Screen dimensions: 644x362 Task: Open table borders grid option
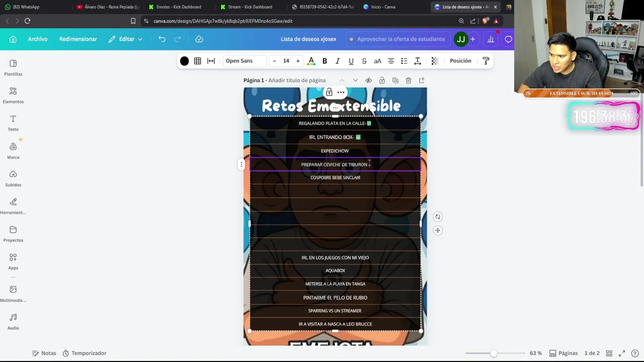pyautogui.click(x=198, y=61)
